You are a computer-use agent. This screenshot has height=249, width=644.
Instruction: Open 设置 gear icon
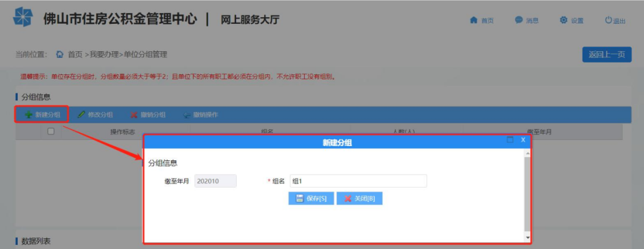click(x=563, y=20)
